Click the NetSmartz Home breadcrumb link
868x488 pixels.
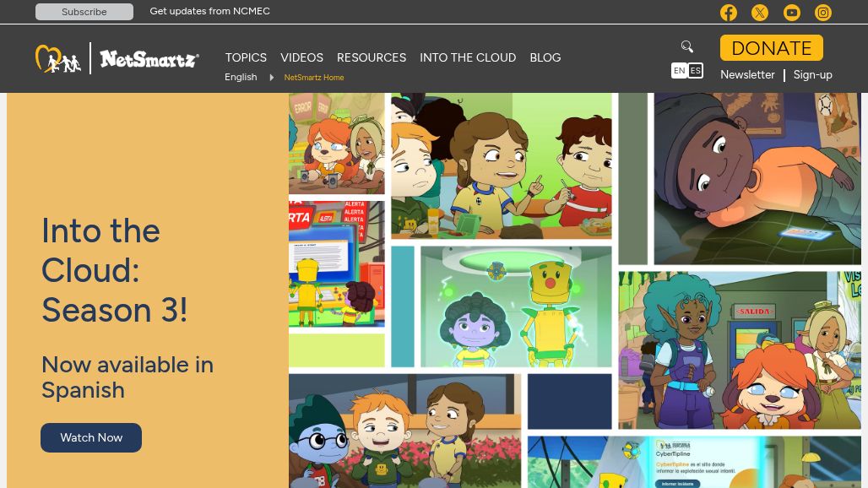point(313,77)
